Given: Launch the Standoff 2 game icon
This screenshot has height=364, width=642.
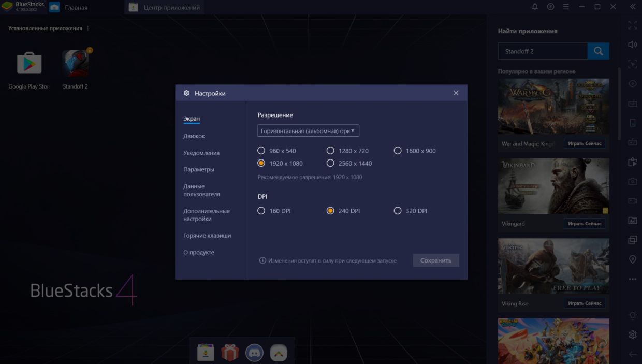Looking at the screenshot, I should 76,63.
